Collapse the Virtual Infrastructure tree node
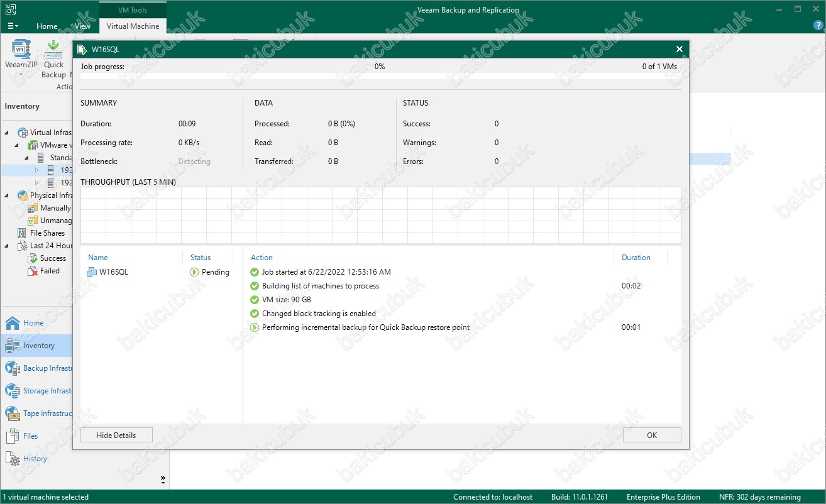 click(x=7, y=133)
